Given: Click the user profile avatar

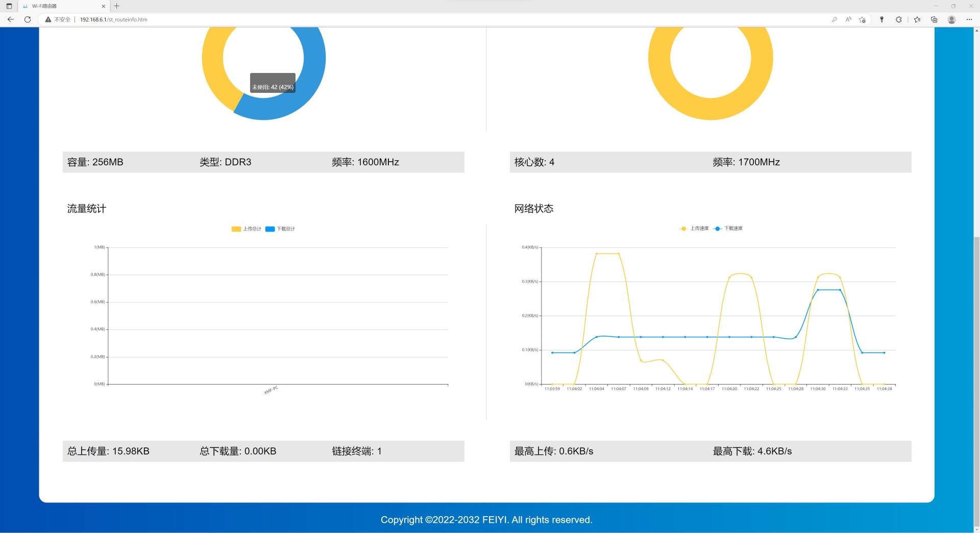Looking at the screenshot, I should 951,19.
